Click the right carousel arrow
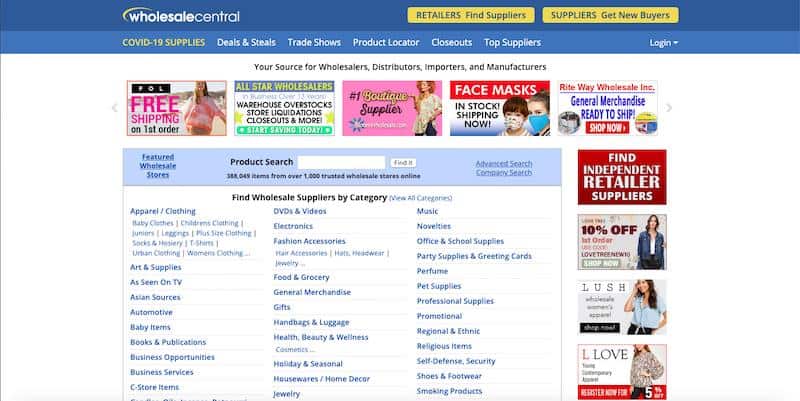Viewport: 800px width, 401px height. [669, 107]
